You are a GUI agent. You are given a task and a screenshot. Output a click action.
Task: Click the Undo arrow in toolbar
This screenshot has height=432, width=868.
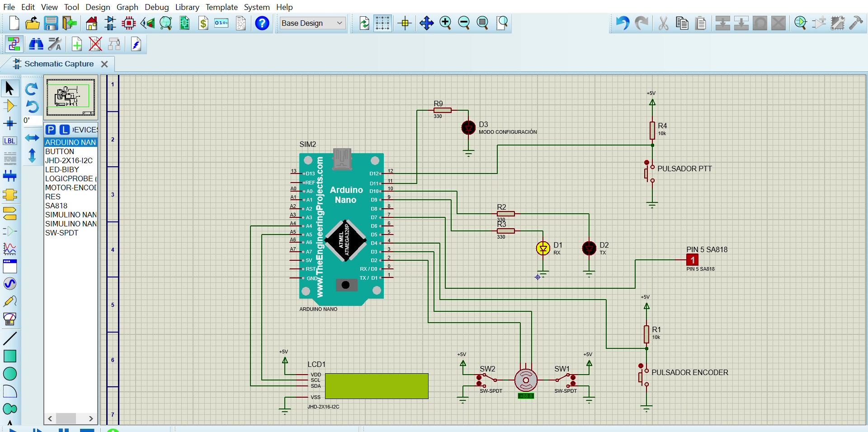[623, 23]
